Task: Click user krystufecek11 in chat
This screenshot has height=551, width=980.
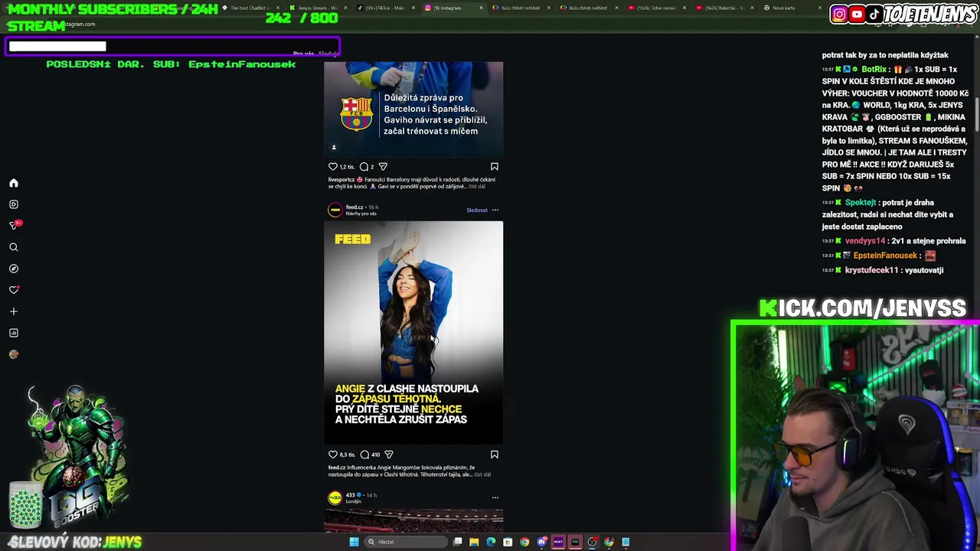Action: [871, 270]
